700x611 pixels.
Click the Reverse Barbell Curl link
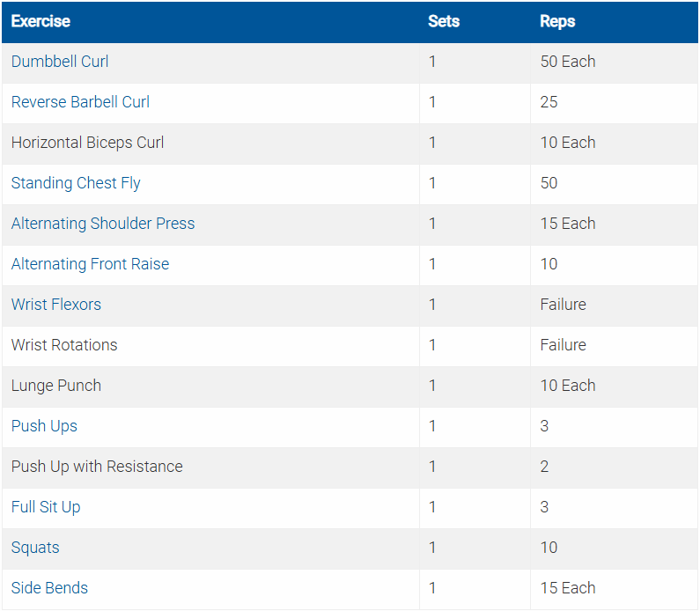point(80,102)
